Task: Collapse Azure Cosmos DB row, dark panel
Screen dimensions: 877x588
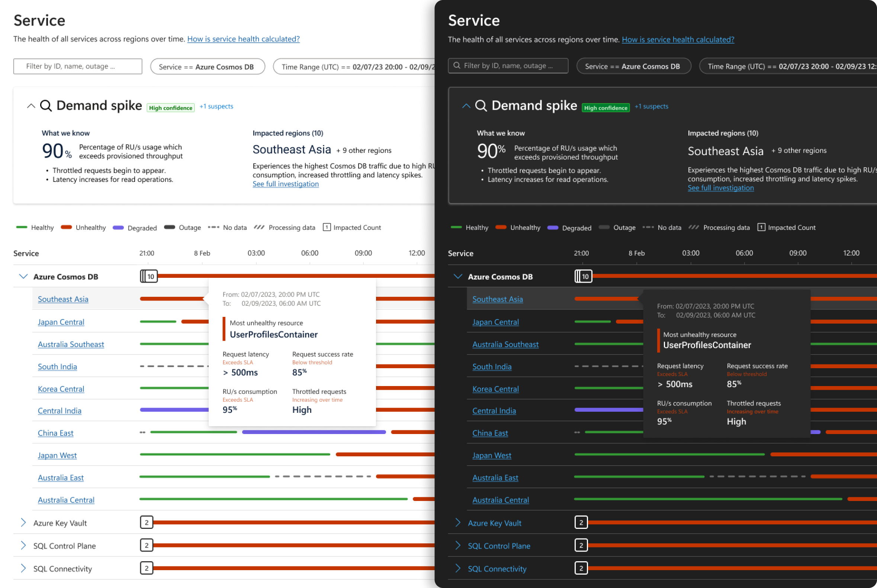Action: [x=458, y=276]
